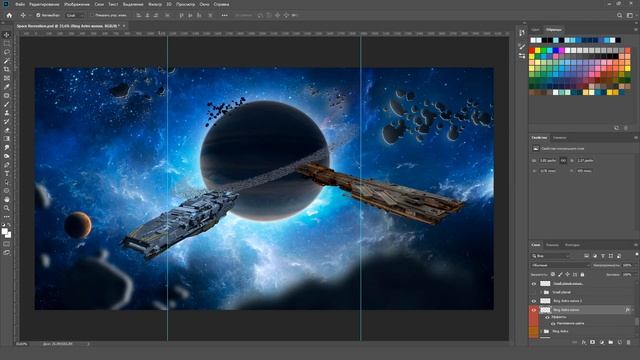
Task: Create a new group folder icon
Action: point(611,342)
